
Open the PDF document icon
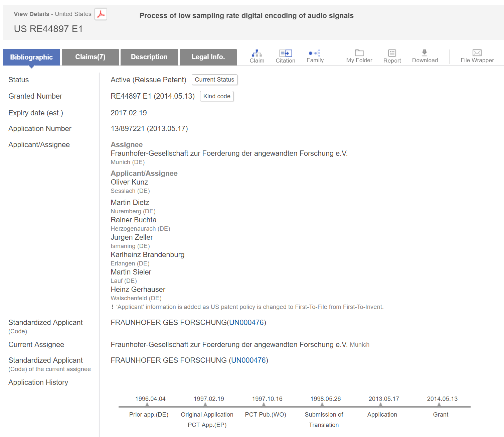[101, 14]
